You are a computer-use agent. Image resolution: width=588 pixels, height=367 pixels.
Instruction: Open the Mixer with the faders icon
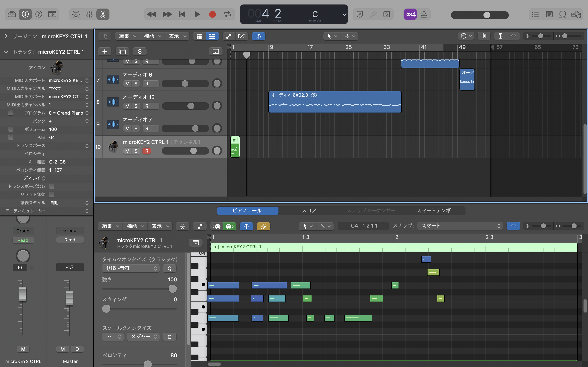(x=89, y=14)
